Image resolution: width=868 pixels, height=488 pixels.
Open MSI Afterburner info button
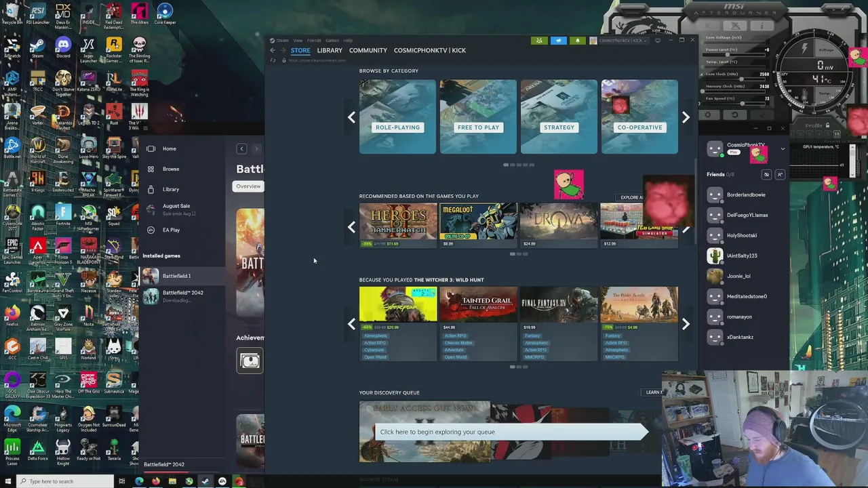761,26
